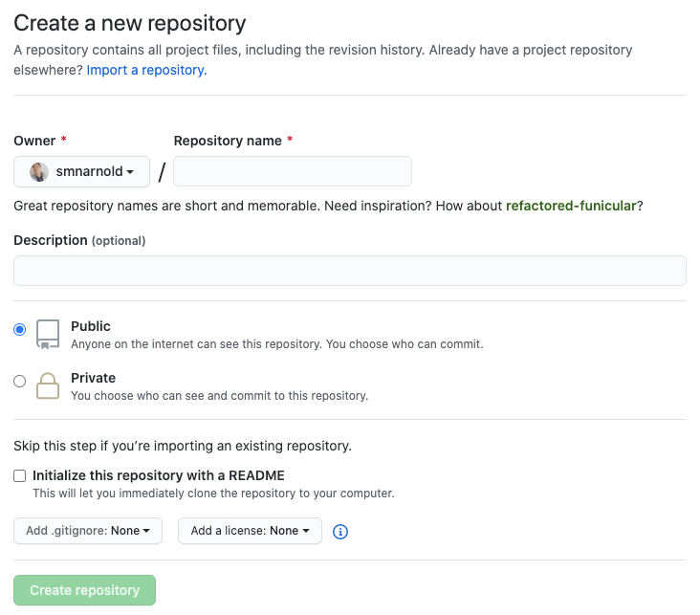Follow the Import a repository link
This screenshot has width=700, height=615.
(147, 70)
